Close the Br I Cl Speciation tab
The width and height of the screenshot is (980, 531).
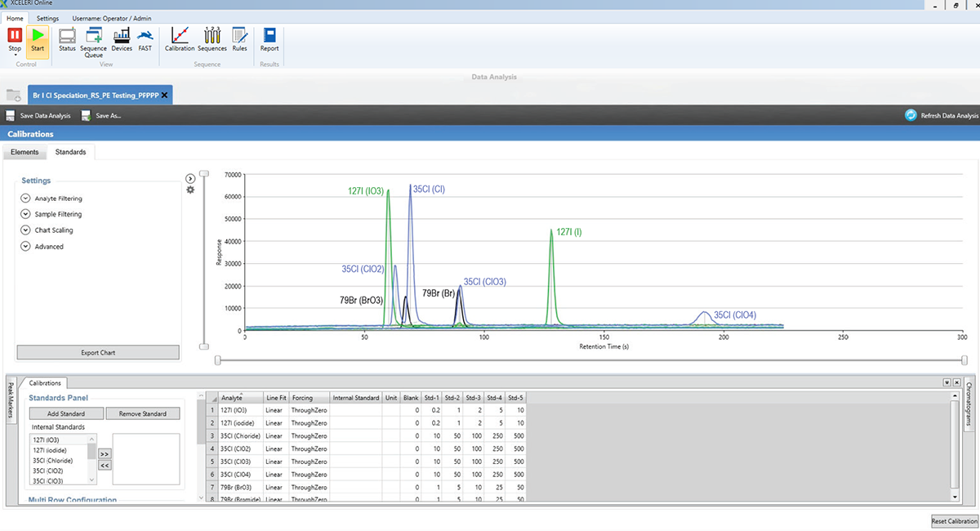[x=164, y=95]
